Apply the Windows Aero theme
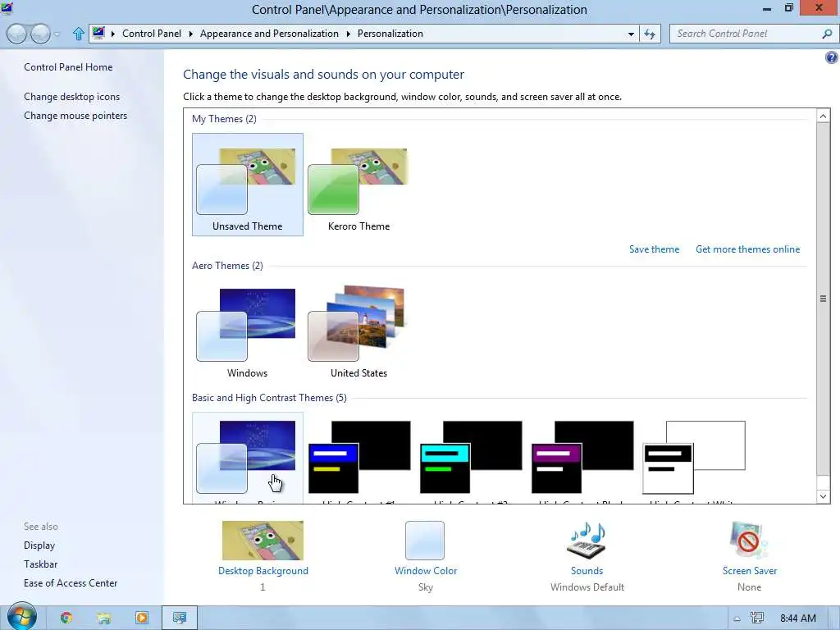This screenshot has height=630, width=840. 248,331
